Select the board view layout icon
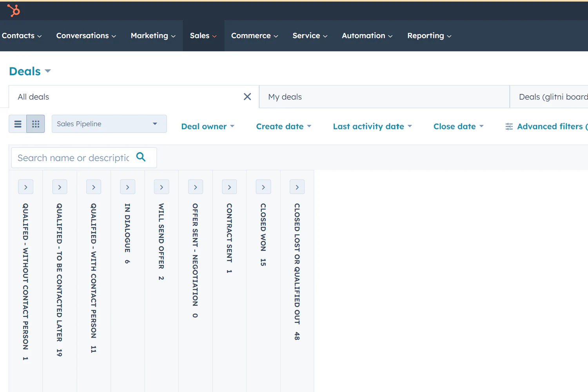The height and width of the screenshot is (392, 588). click(35, 123)
